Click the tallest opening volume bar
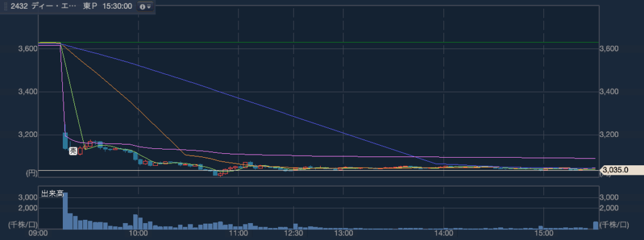This screenshot has width=644, height=240. 65,210
